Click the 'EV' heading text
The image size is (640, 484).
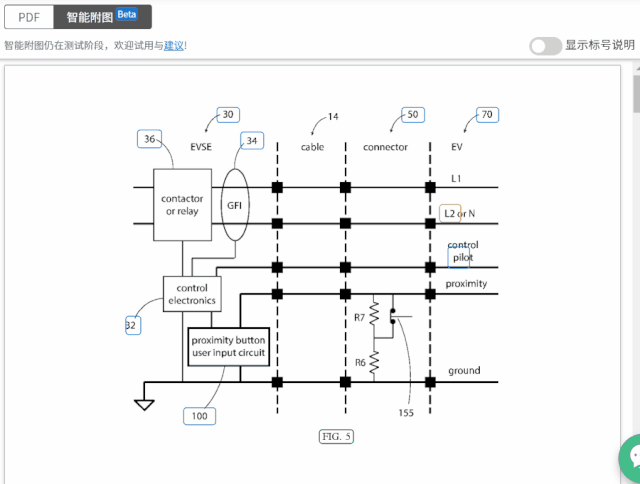[x=457, y=147]
